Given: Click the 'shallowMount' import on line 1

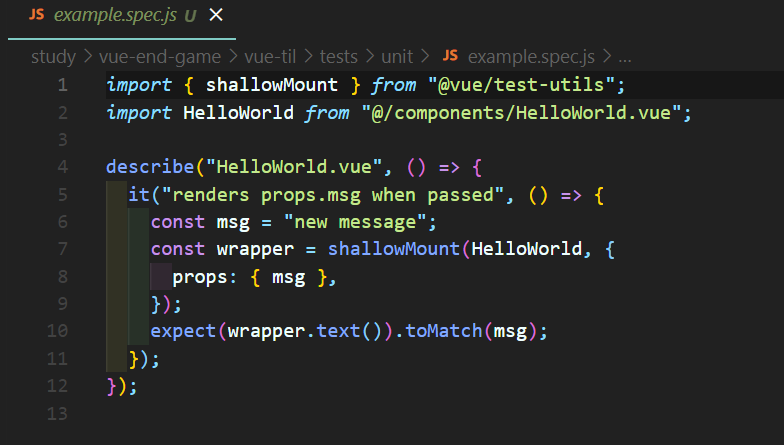Looking at the screenshot, I should coord(272,84).
